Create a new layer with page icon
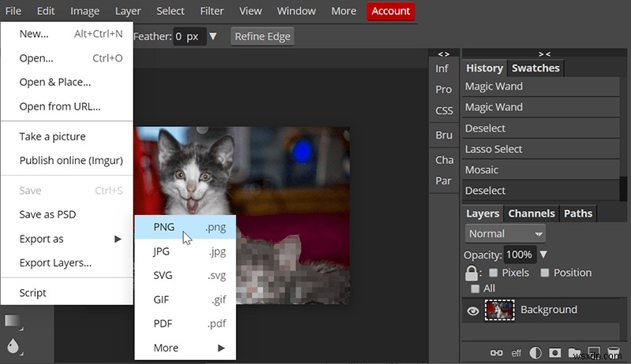Image resolution: width=631 pixels, height=364 pixels. pyautogui.click(x=594, y=352)
